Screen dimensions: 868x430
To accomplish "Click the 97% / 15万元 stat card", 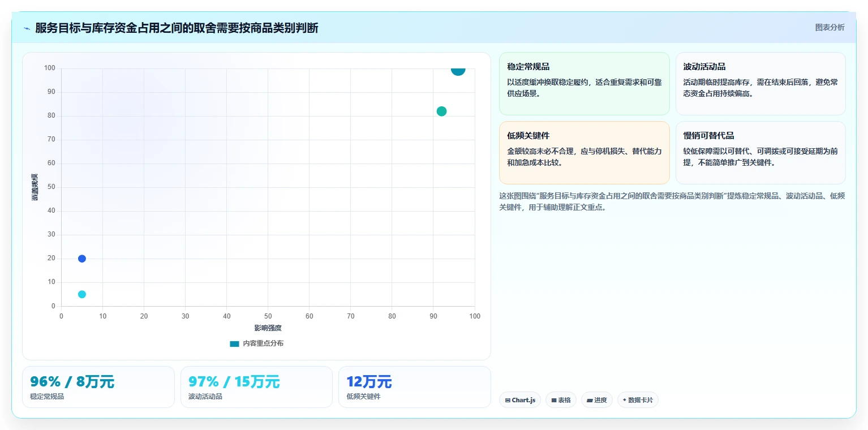I will click(256, 387).
